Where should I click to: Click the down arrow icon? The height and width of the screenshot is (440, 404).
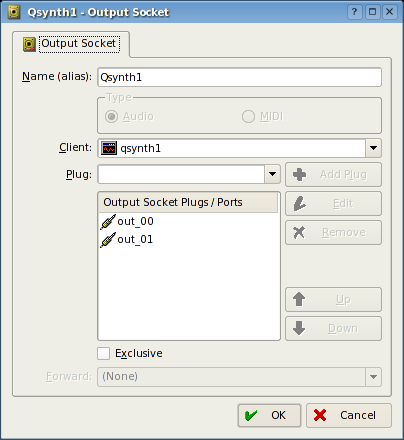point(299,328)
